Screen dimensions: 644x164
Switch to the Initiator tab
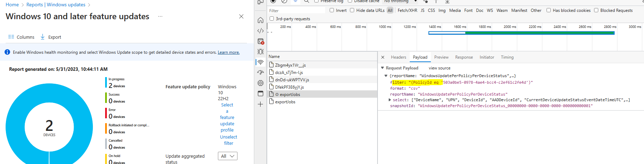[487, 57]
